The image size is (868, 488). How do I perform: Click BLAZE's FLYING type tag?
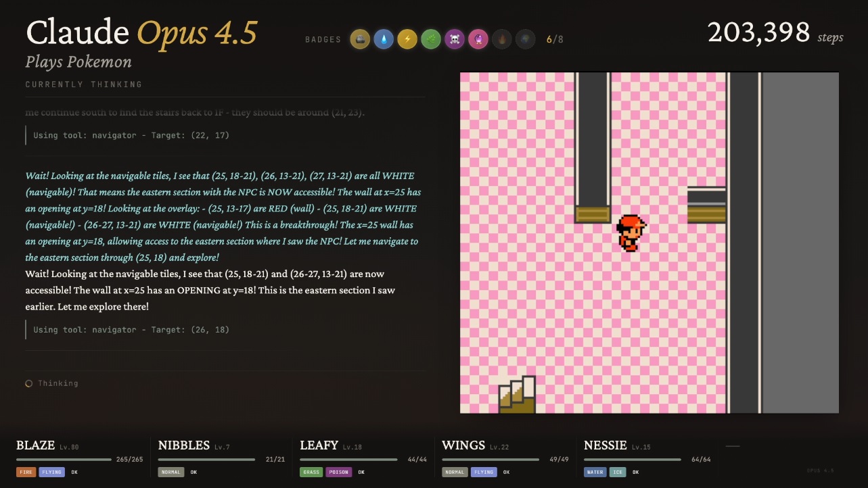click(x=52, y=472)
